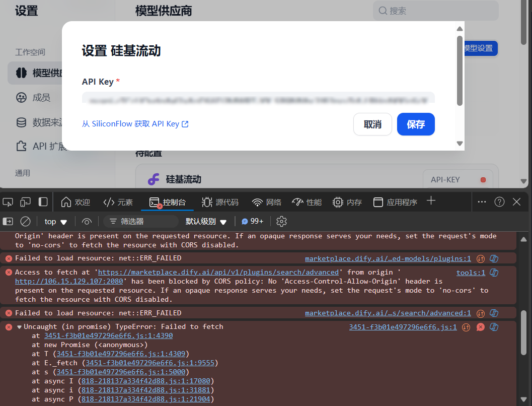This screenshot has height=406, width=532.
Task: Click the red X icon on the Uncaught TypeError row
Action: click(481, 327)
